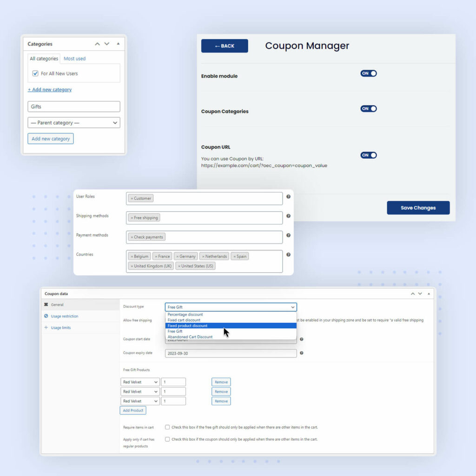Switch to the Most used tab
Image resolution: width=476 pixels, height=476 pixels.
point(75,59)
